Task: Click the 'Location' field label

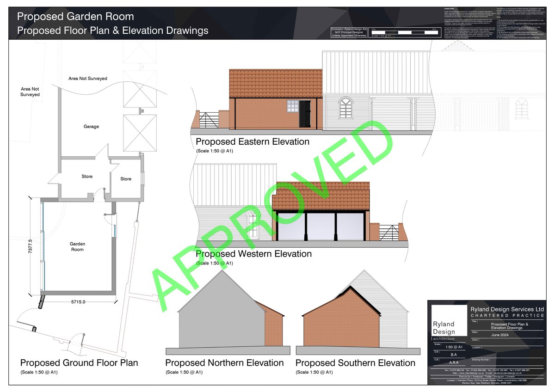Action: (476, 348)
